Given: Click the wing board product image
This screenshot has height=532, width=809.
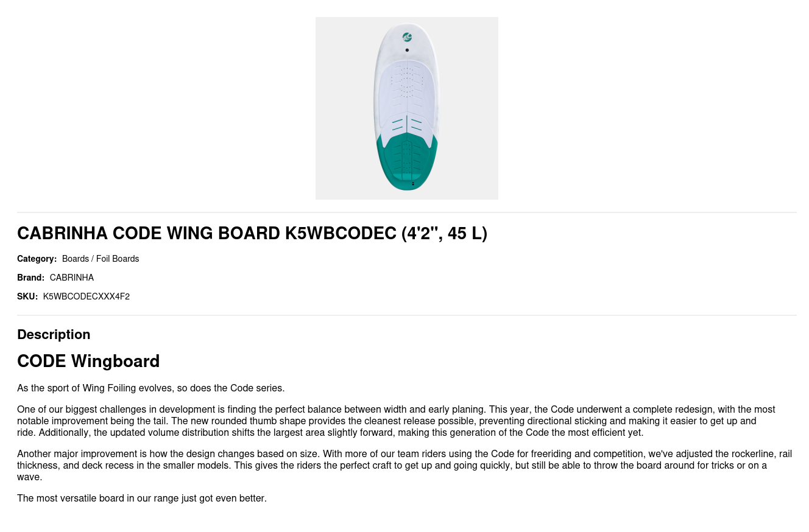Looking at the screenshot, I should pos(406,108).
